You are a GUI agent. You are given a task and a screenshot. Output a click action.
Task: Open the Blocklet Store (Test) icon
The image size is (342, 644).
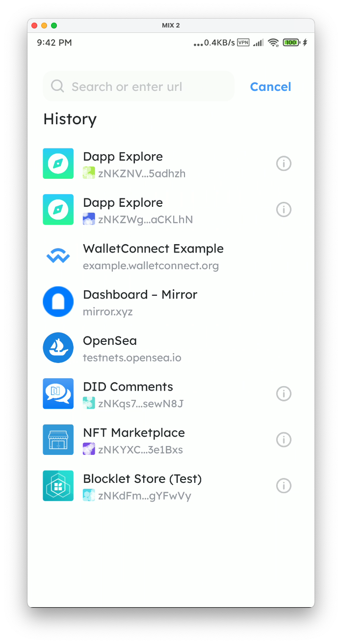tap(58, 486)
